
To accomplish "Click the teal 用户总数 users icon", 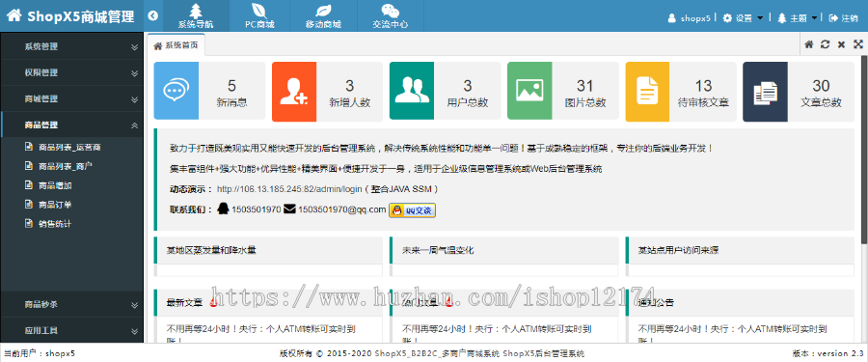I will pyautogui.click(x=412, y=91).
